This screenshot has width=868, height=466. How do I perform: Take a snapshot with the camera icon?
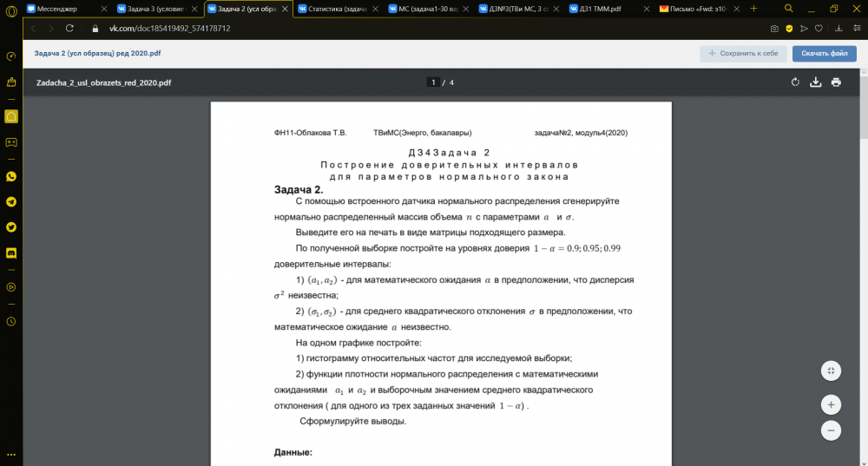point(774,29)
